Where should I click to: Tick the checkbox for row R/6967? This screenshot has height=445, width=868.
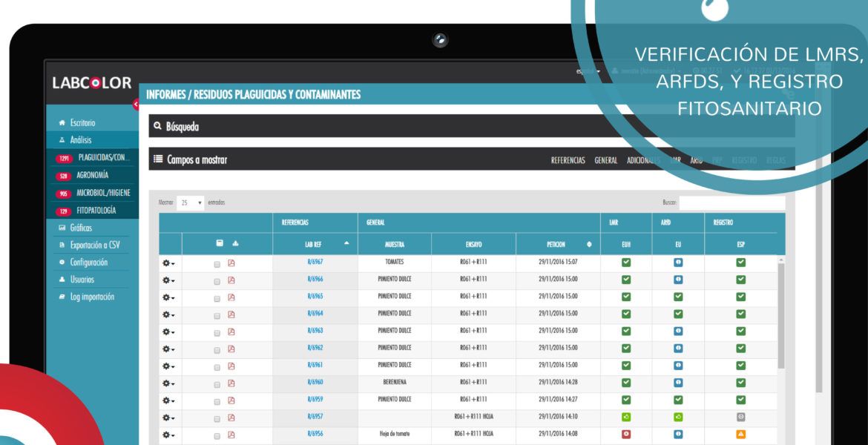pyautogui.click(x=217, y=264)
